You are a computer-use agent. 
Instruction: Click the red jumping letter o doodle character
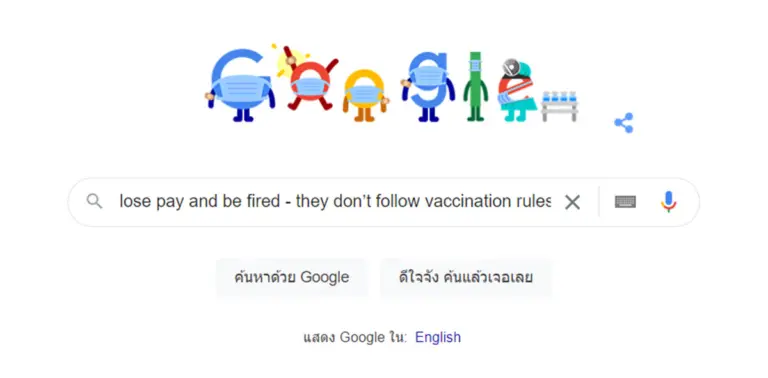coord(311,79)
